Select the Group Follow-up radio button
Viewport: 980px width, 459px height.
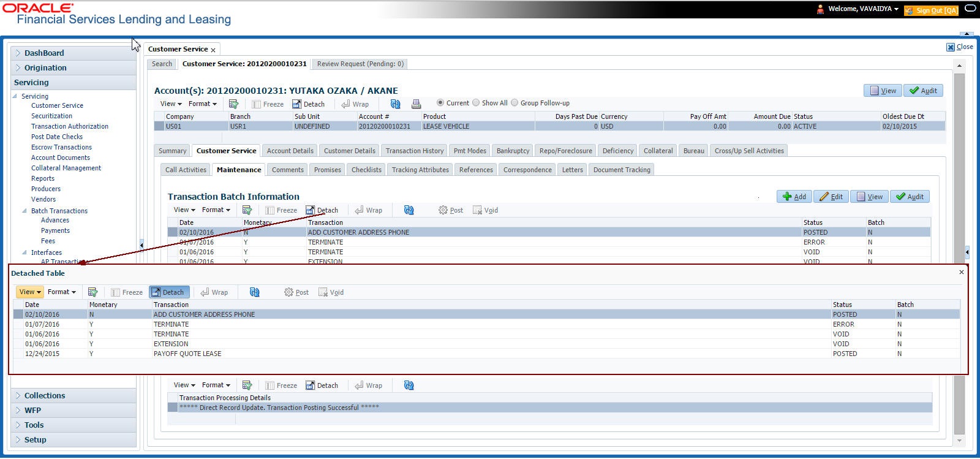pyautogui.click(x=514, y=103)
